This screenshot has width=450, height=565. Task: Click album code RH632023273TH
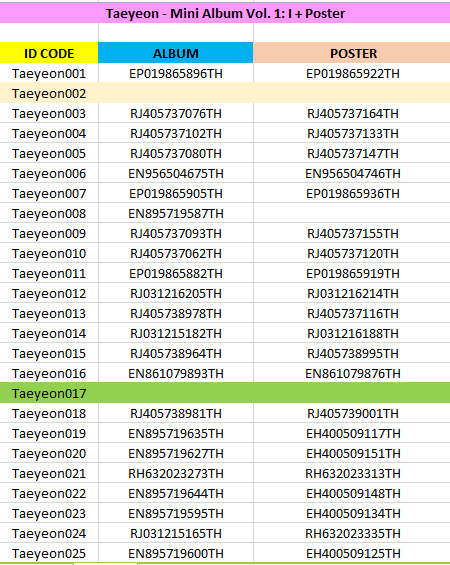176,473
